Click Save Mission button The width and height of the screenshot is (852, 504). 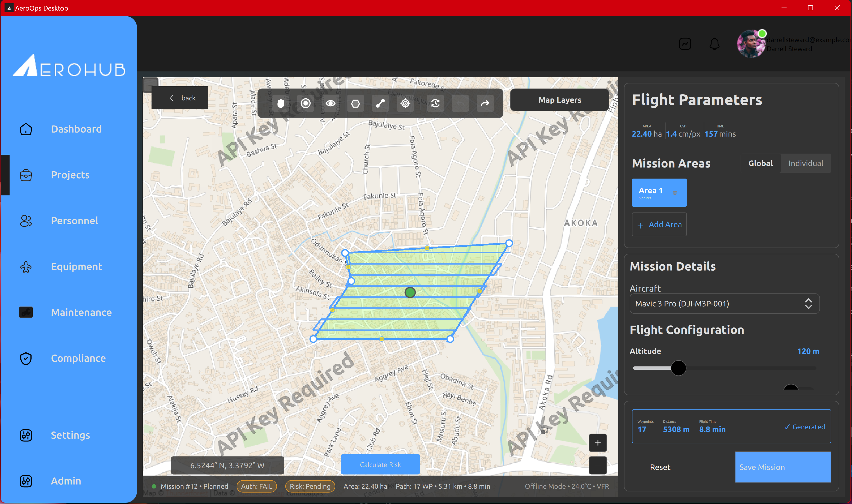click(783, 467)
